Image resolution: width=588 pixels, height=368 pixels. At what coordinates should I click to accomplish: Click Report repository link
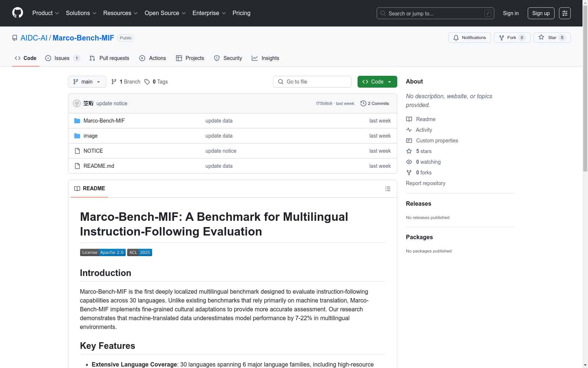[x=426, y=183]
